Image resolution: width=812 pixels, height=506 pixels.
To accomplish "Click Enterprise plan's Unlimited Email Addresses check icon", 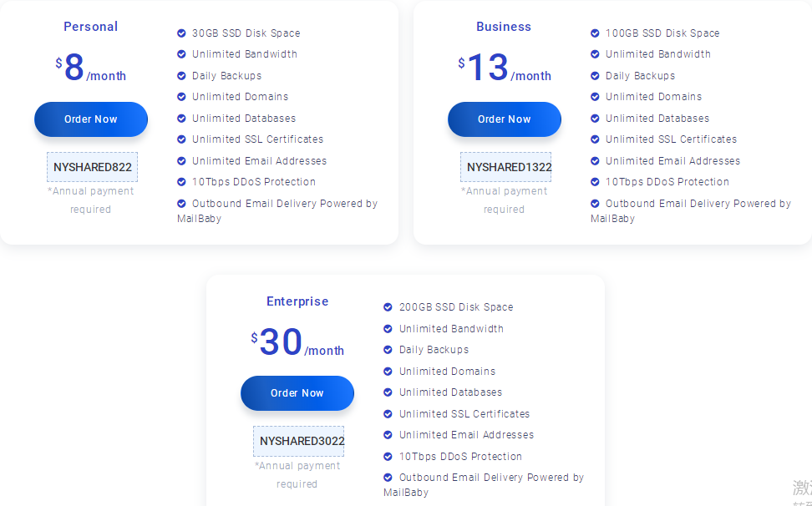I will [388, 435].
